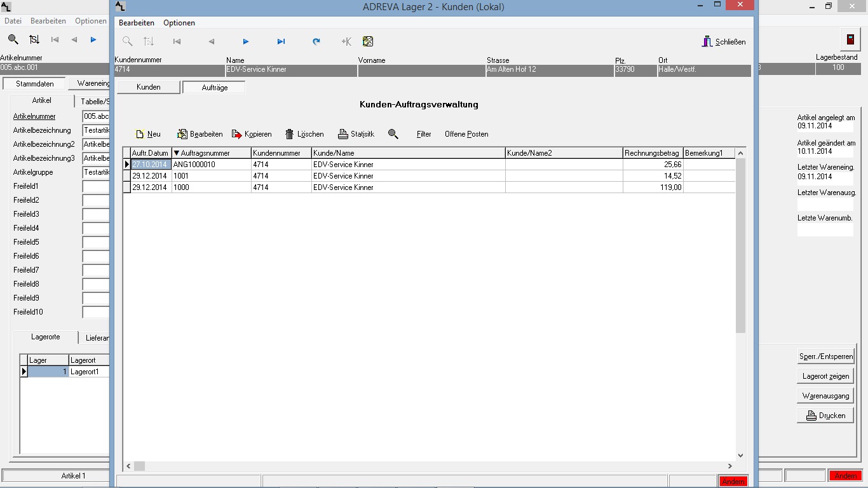Click scroll up arrow of order table
This screenshot has width=868, height=488.
(x=740, y=153)
